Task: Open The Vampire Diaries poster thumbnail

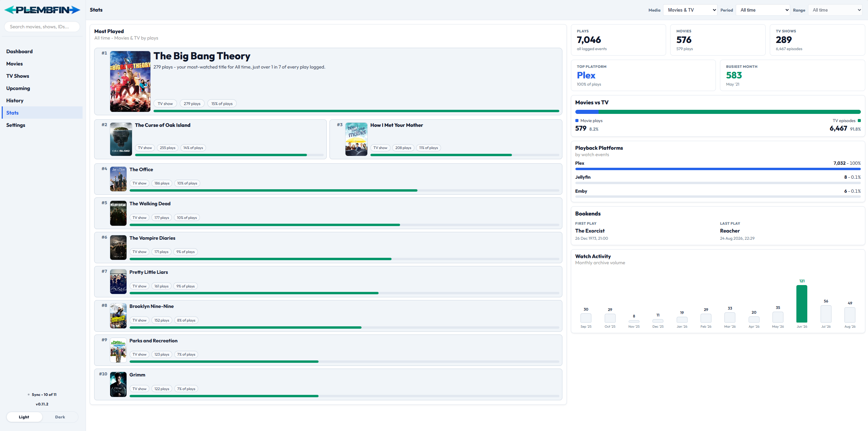Action: tap(118, 248)
